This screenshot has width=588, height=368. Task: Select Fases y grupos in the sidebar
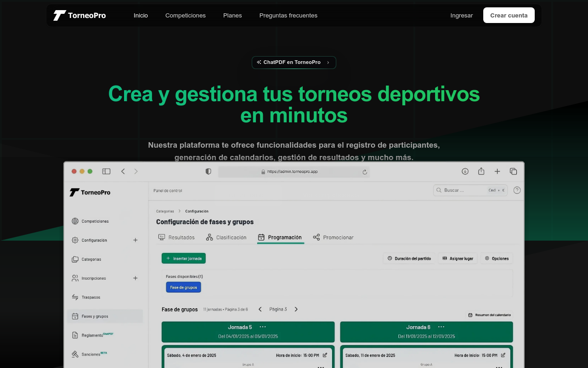[105, 316]
